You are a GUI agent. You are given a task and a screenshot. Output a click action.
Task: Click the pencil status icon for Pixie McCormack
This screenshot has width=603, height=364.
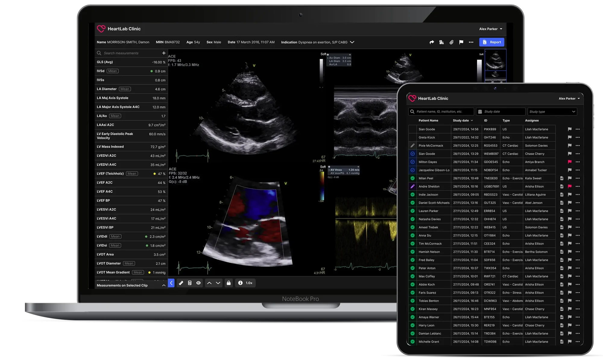[412, 146]
